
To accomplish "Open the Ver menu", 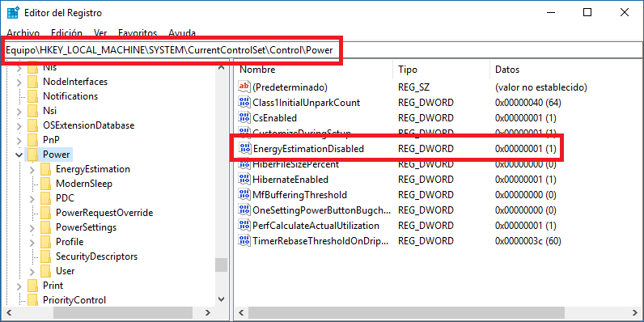I will click(100, 33).
